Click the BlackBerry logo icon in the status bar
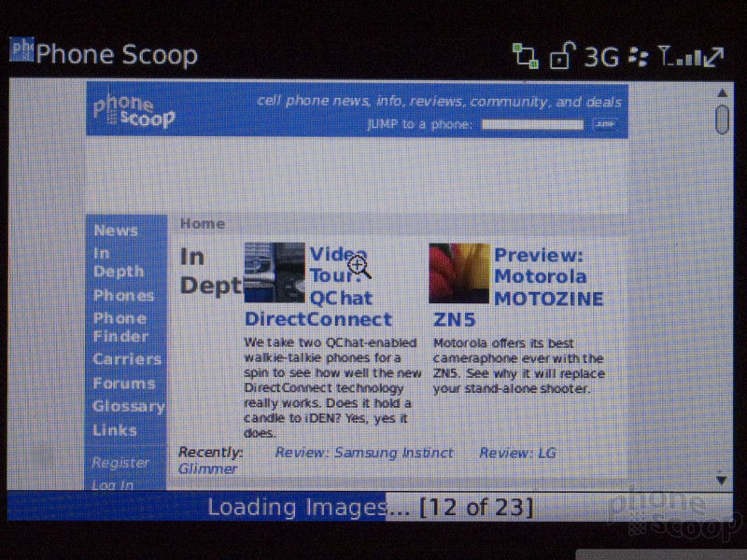 click(x=639, y=57)
